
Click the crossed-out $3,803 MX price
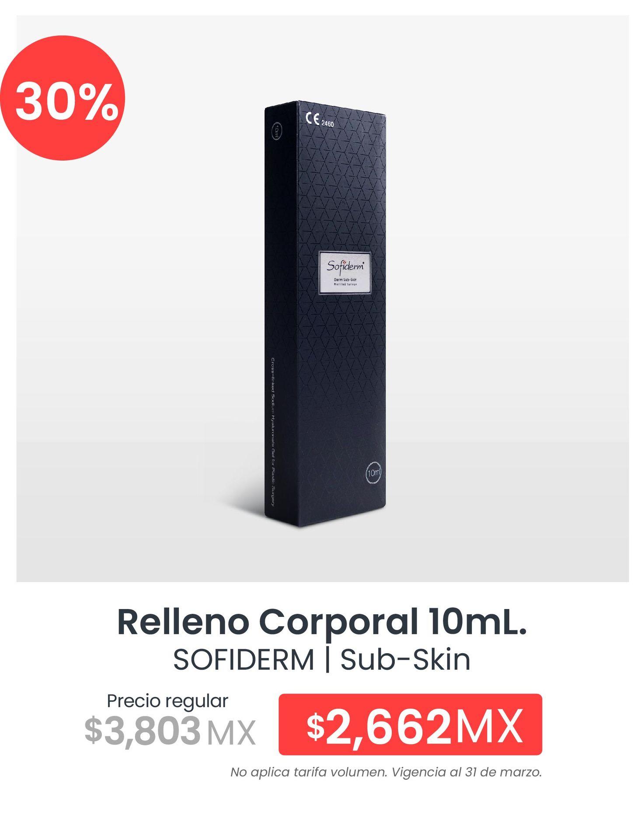(170, 731)
